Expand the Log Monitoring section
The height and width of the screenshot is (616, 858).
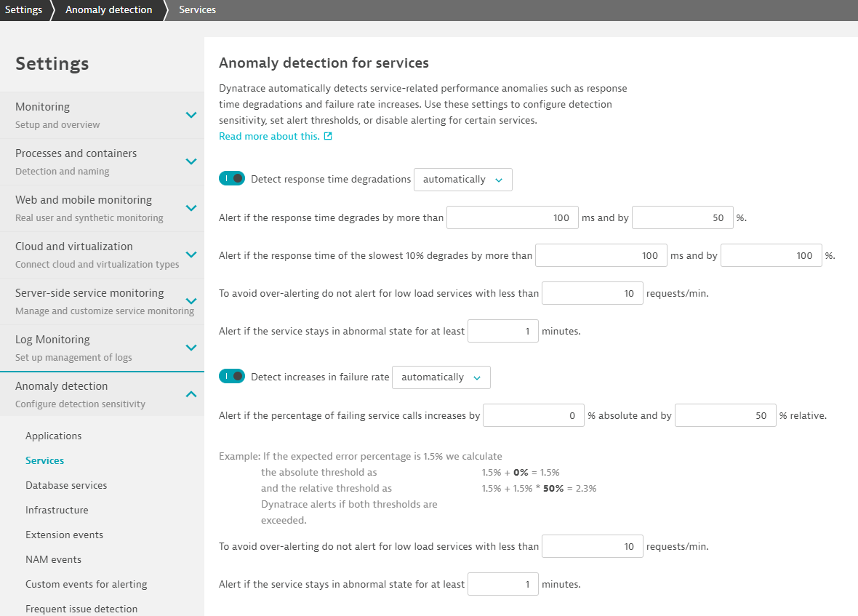click(191, 348)
